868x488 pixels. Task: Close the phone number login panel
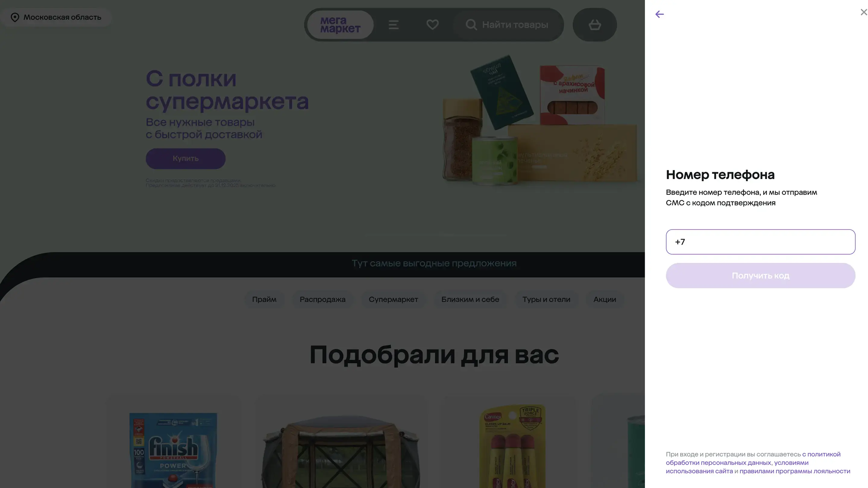point(863,12)
